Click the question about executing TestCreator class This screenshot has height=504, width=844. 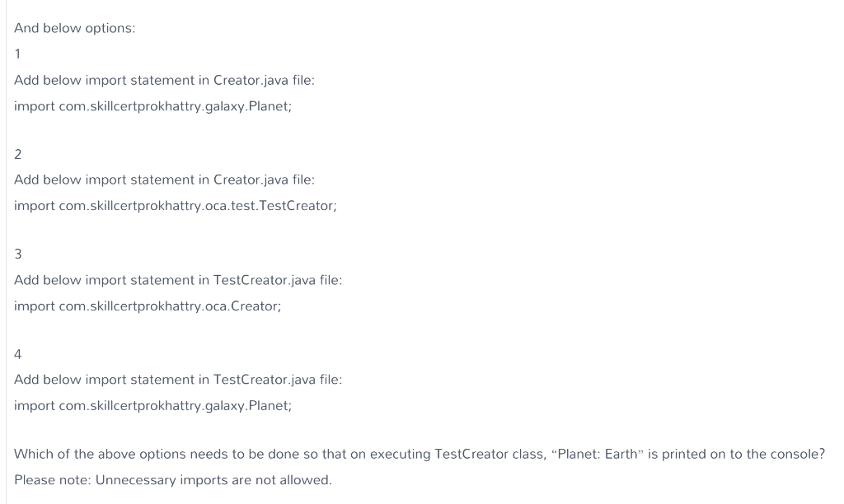click(x=420, y=454)
